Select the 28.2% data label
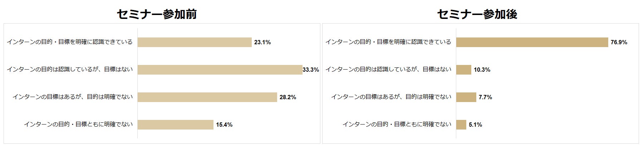Viewport: 644px width, 152px height. click(x=288, y=97)
